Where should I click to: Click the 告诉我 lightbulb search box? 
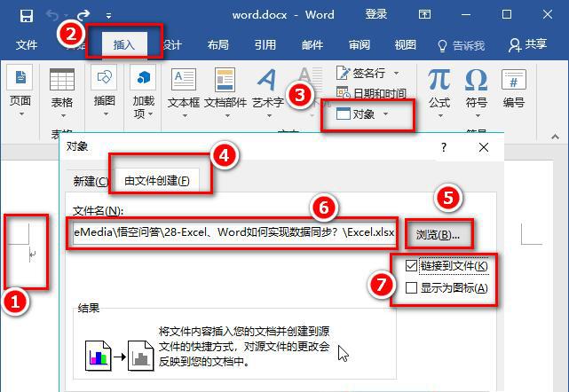tap(461, 46)
